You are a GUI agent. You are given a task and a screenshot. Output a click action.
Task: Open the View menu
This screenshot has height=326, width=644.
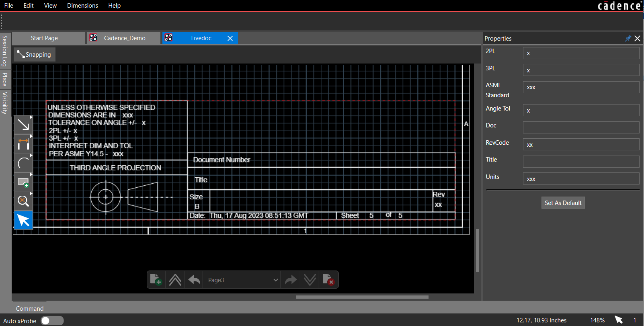(50, 6)
